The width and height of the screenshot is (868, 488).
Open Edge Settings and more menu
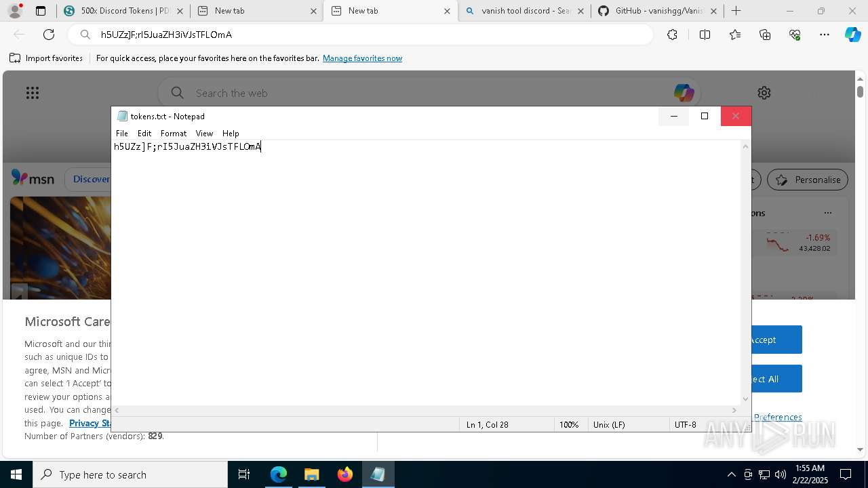coord(825,35)
